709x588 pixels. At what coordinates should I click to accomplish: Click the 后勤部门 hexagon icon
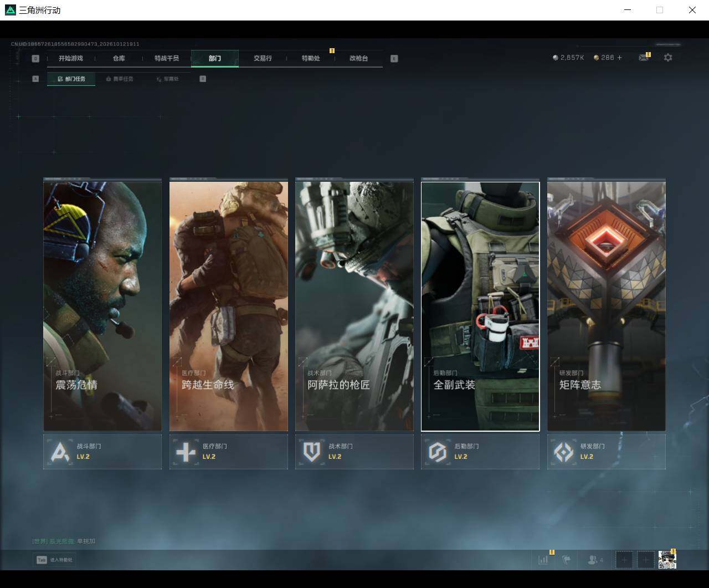[x=438, y=452]
